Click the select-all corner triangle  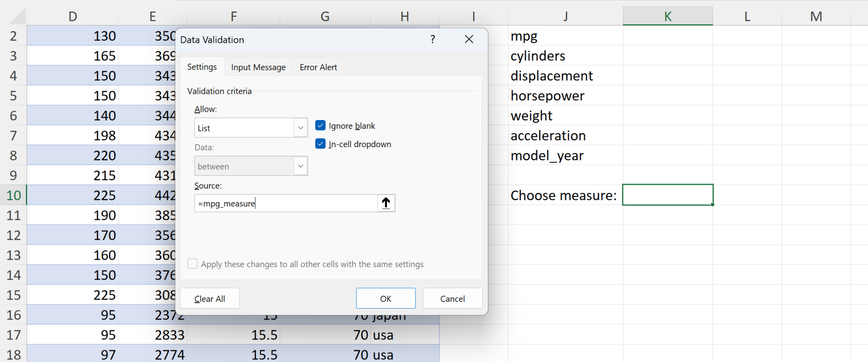(x=17, y=17)
